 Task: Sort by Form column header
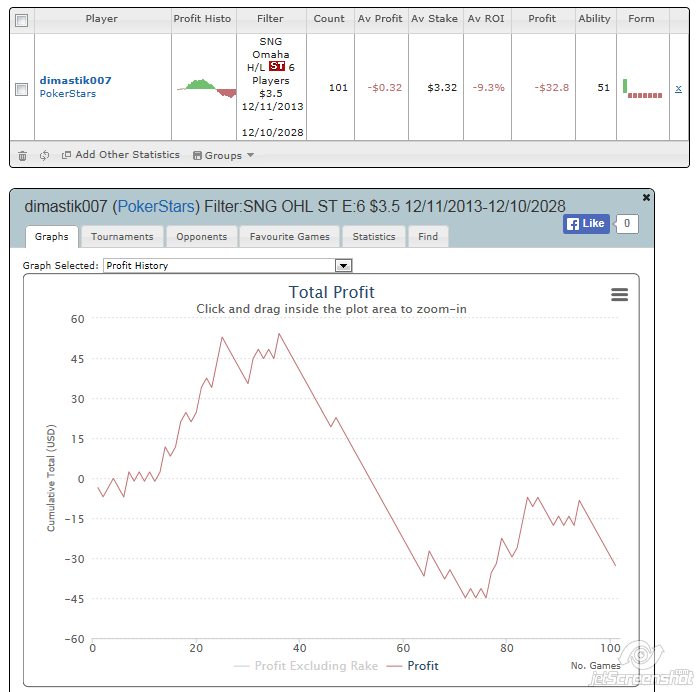tap(641, 19)
